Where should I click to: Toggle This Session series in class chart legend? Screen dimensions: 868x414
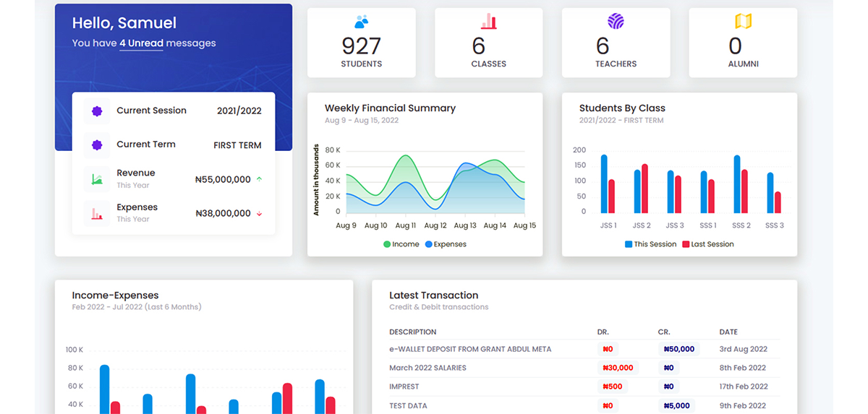coord(650,244)
